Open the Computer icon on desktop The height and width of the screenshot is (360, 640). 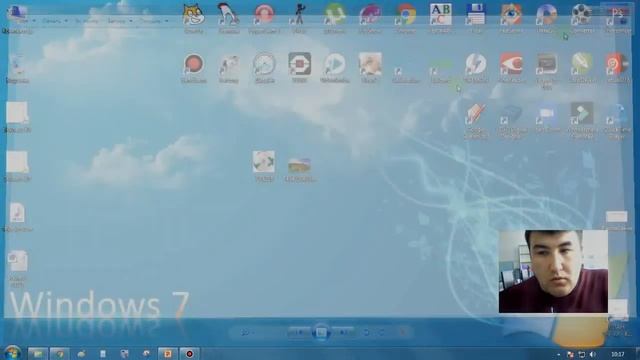17,14
